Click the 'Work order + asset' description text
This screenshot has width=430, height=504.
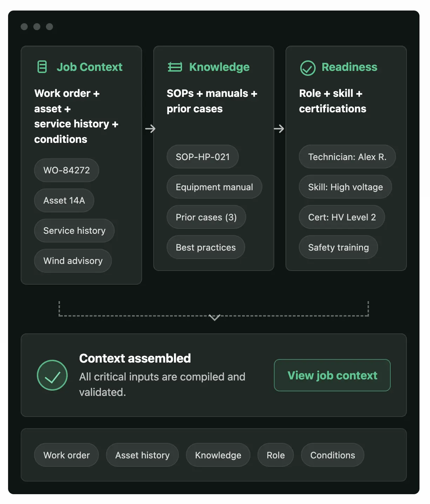[x=76, y=116]
